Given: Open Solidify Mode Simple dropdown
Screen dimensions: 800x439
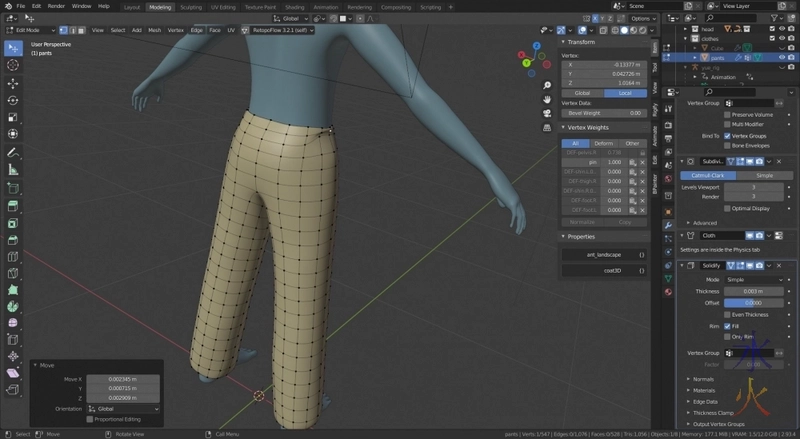Looking at the screenshot, I should [754, 280].
